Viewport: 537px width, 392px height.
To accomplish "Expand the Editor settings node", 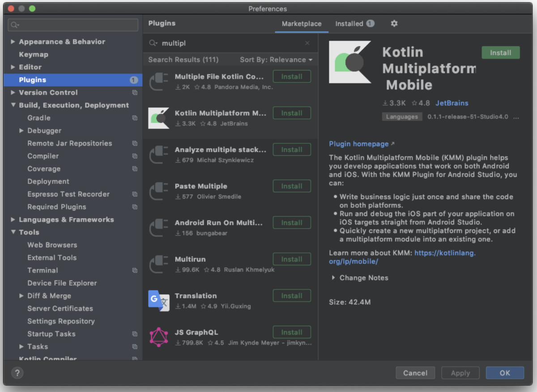I will pyautogui.click(x=13, y=67).
